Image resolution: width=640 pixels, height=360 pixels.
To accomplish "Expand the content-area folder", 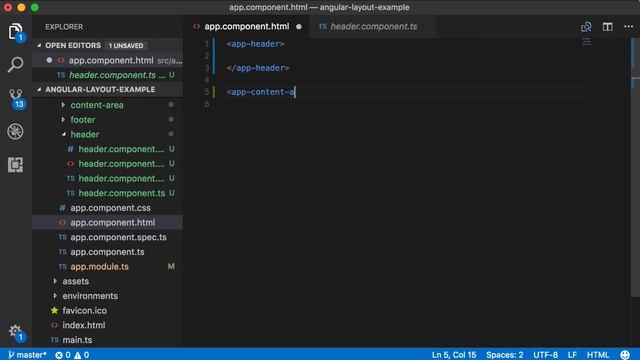I will pyautogui.click(x=97, y=105).
